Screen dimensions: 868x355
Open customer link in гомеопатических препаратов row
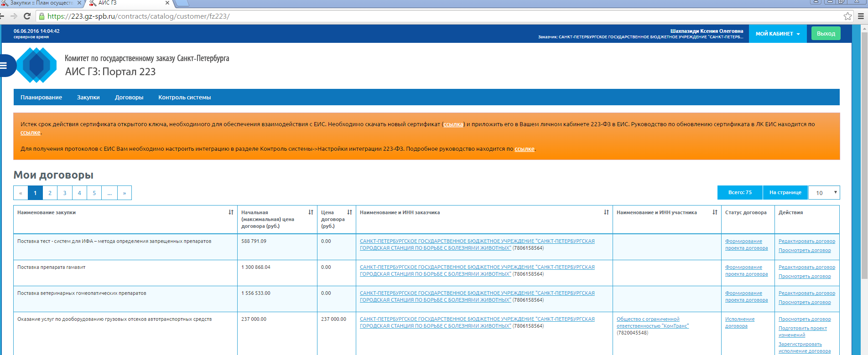click(x=477, y=297)
